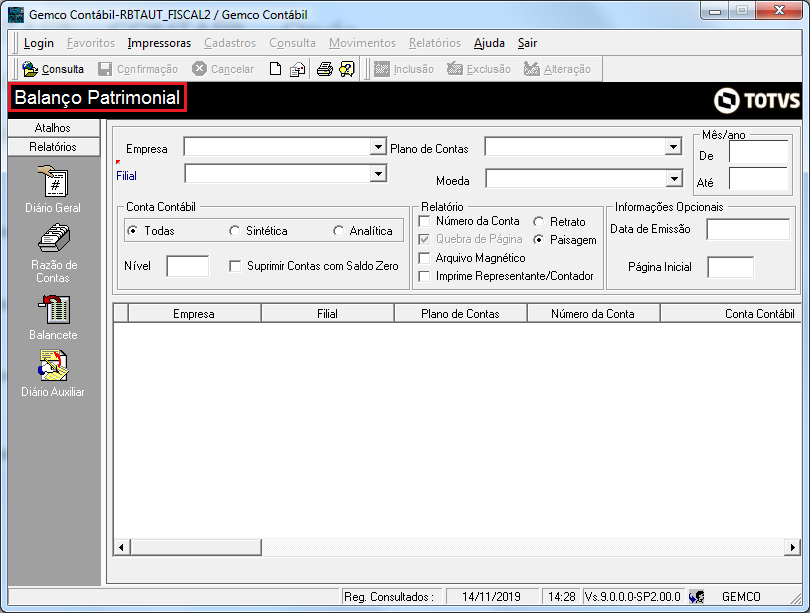The width and height of the screenshot is (810, 613).
Task: Click the Atalhos sidebar button
Action: click(53, 128)
